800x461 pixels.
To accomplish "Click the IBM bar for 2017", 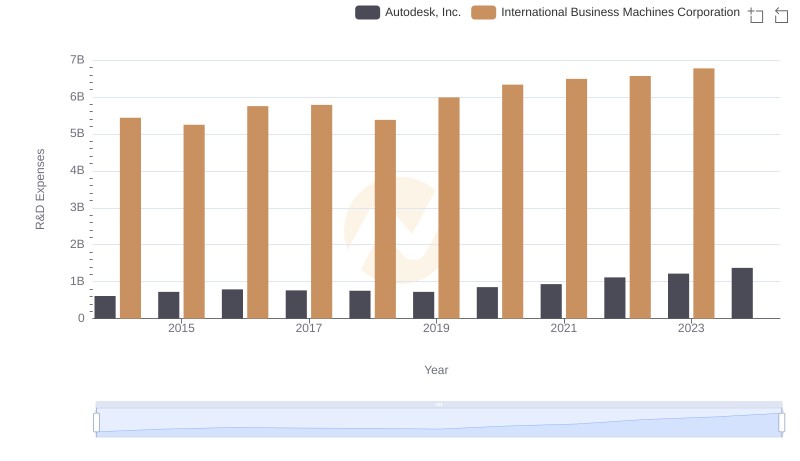I will [321, 212].
